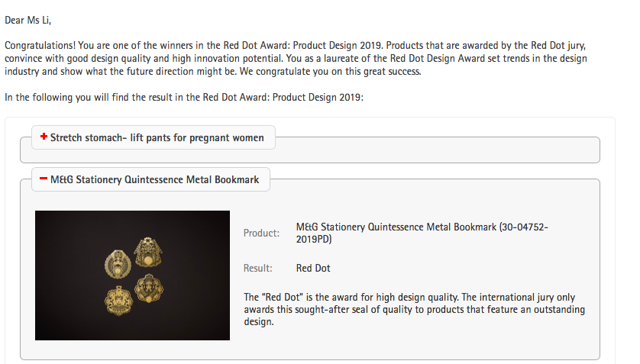This screenshot has height=364, width=640.
Task: Click the entry number 30-04752-2019PD
Action: point(313,239)
